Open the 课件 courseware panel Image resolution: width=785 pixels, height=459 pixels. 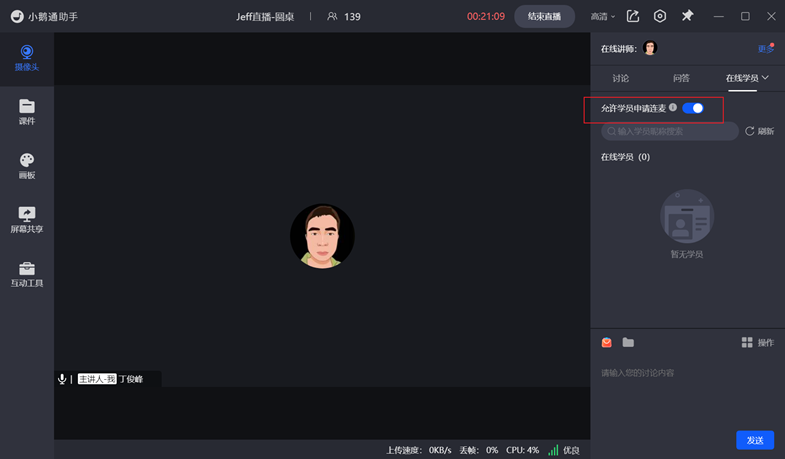(27, 112)
